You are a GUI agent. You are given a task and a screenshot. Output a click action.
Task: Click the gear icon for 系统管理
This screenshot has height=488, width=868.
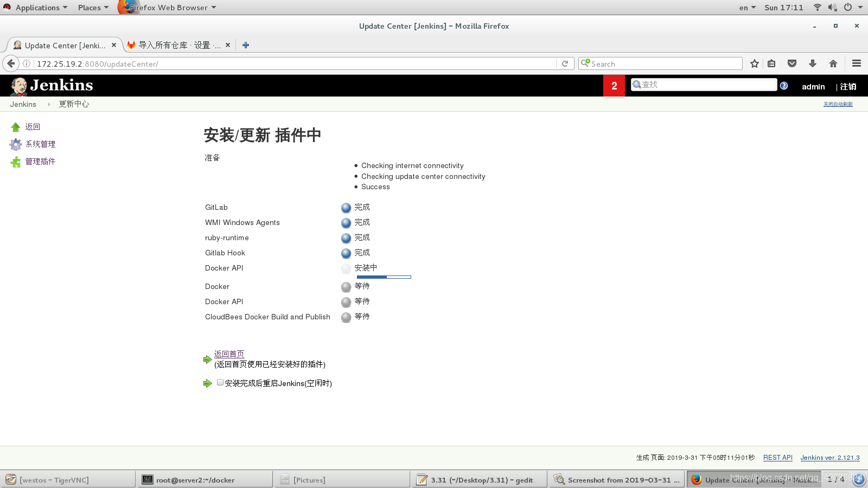point(15,144)
